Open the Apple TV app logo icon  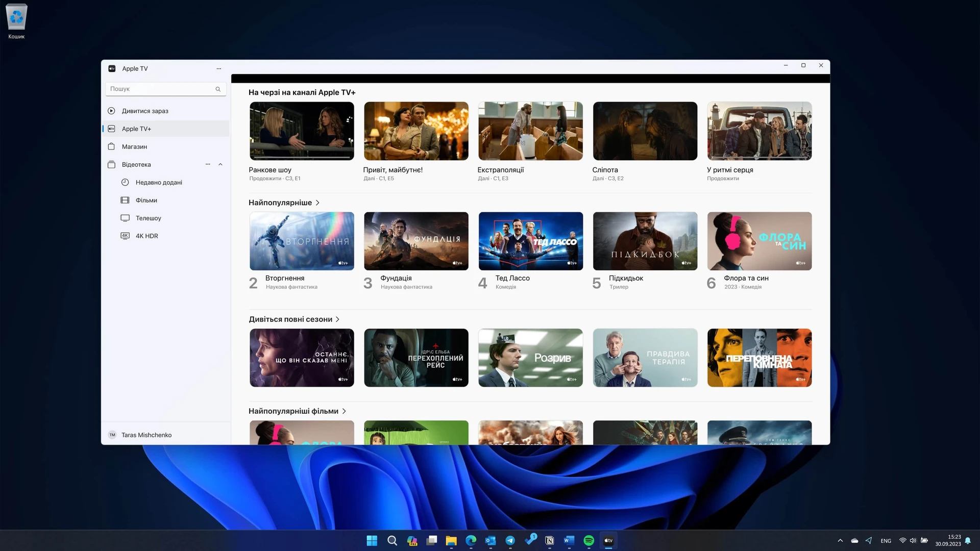[112, 68]
